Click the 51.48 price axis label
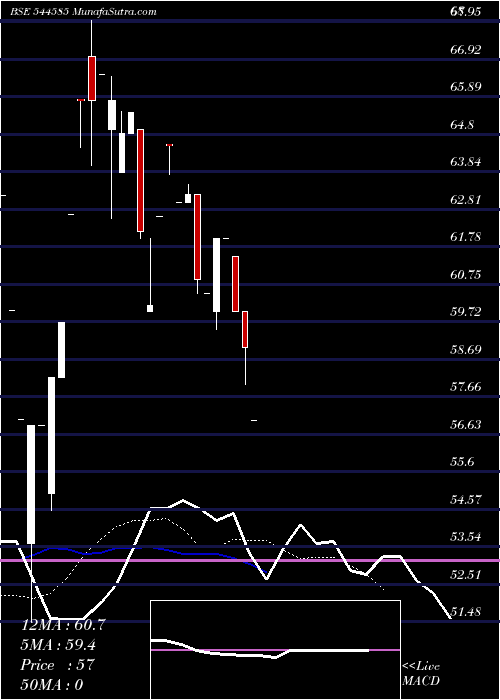 pyautogui.click(x=466, y=612)
